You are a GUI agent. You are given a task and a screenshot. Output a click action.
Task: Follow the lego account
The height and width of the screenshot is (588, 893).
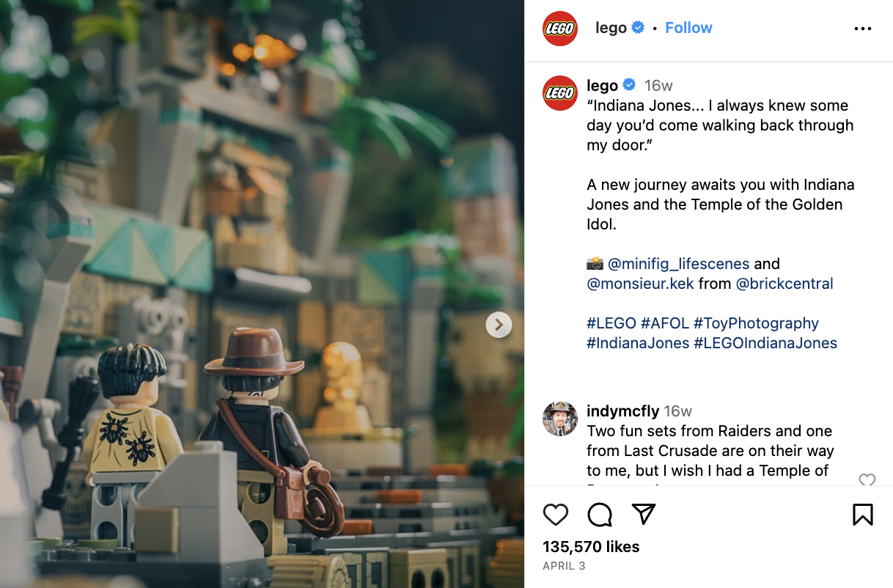coord(688,28)
